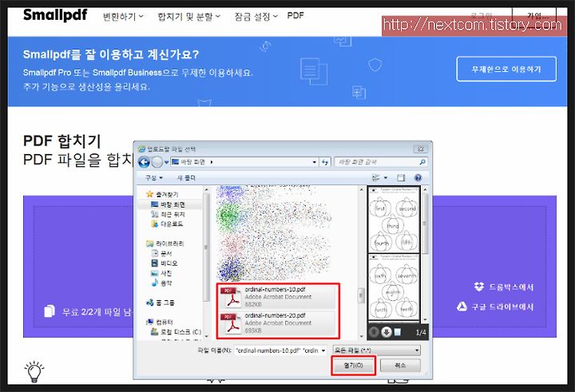
Task: Toggle the preview pane icon
Action: (x=401, y=178)
